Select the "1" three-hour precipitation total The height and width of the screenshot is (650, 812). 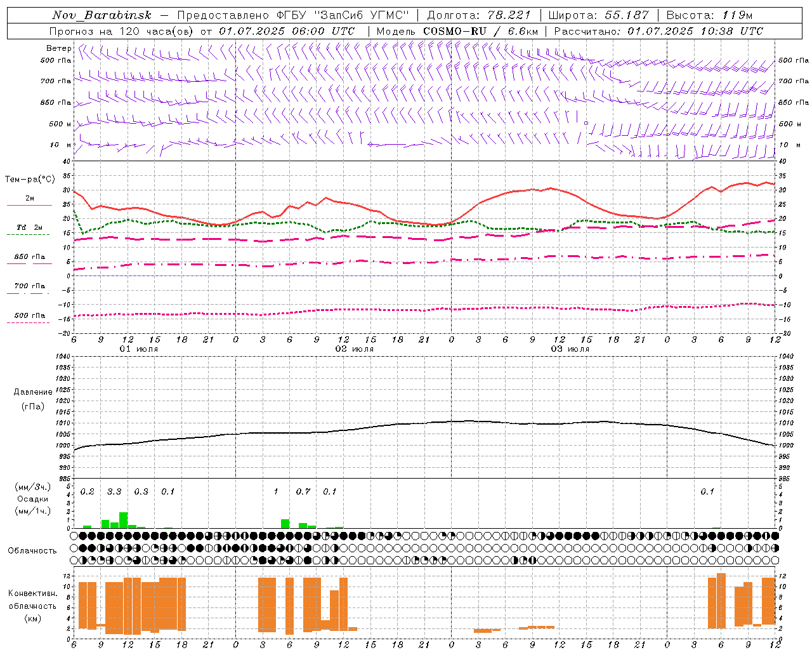276,491
